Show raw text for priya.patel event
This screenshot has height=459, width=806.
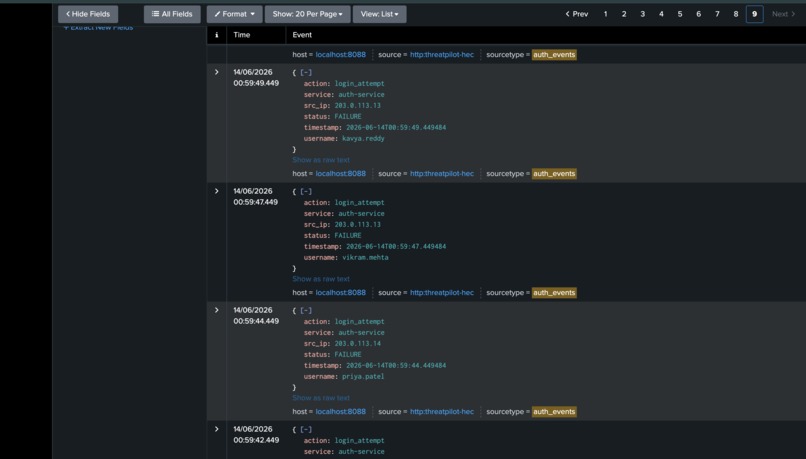tap(321, 398)
